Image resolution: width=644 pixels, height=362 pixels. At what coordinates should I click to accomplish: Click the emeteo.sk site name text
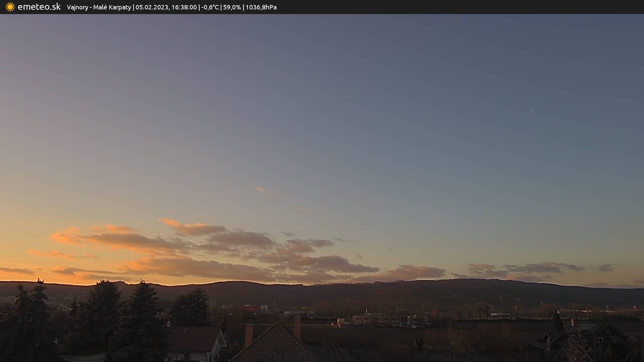(39, 7)
